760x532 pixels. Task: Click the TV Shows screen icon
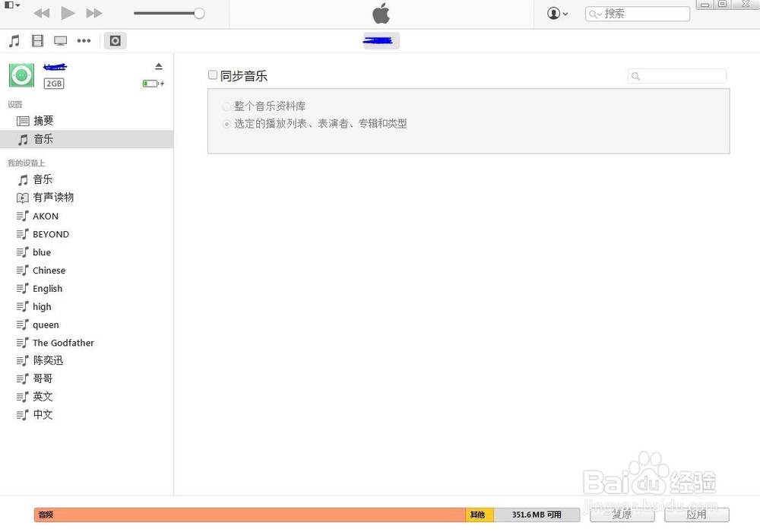pos(60,40)
